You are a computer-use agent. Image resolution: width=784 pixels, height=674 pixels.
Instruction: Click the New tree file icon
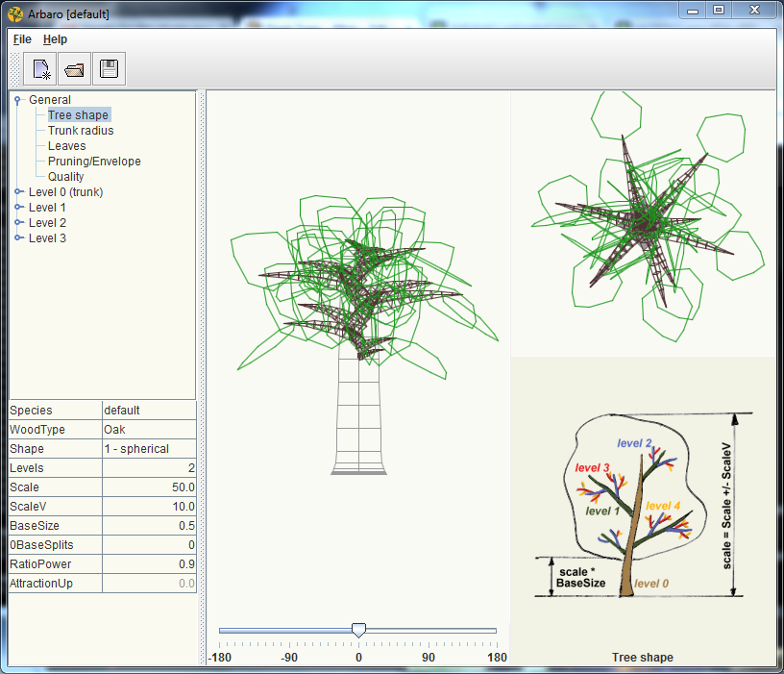pos(41,69)
